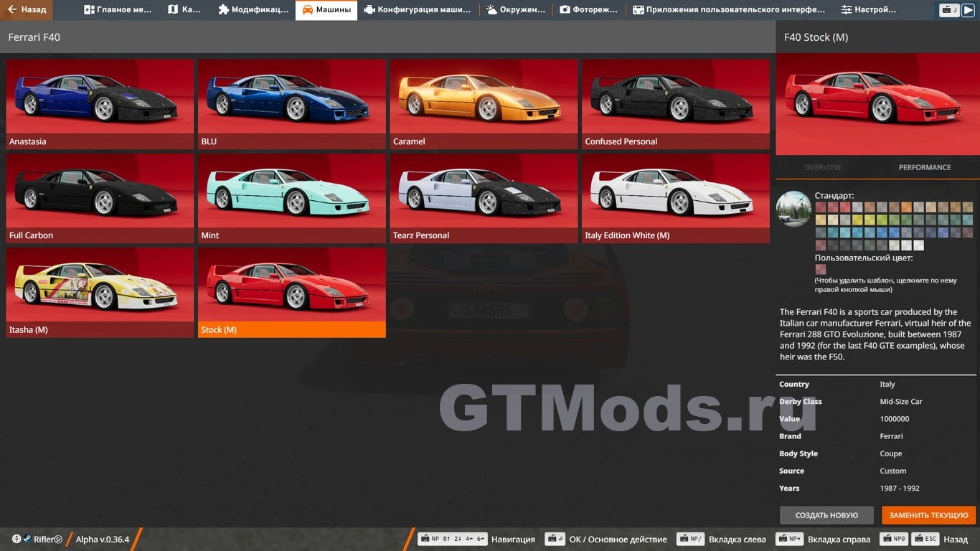Click the ESC key badge in bottom bar
This screenshot has width=980, height=551.
click(x=925, y=539)
